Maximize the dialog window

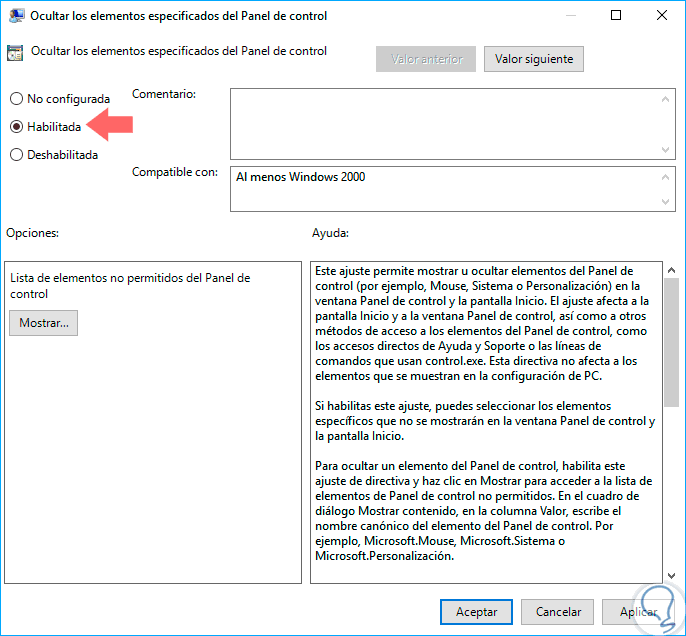point(616,16)
